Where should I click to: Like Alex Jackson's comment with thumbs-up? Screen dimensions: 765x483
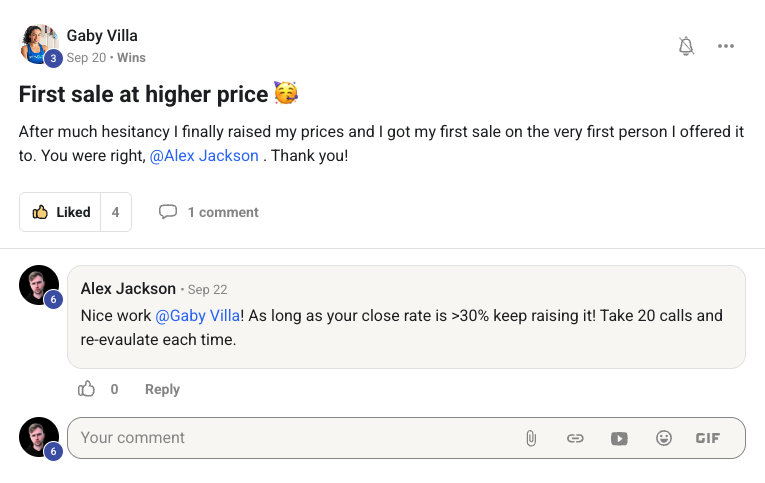click(87, 389)
